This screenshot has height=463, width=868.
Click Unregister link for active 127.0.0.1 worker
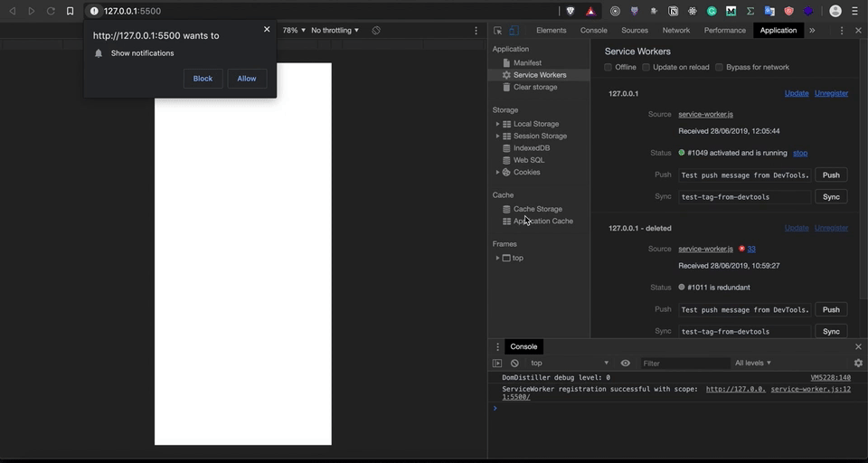click(831, 94)
